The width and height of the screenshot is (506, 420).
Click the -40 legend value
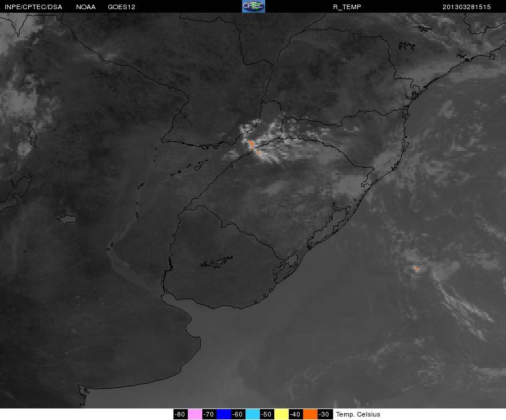pyautogui.click(x=295, y=414)
